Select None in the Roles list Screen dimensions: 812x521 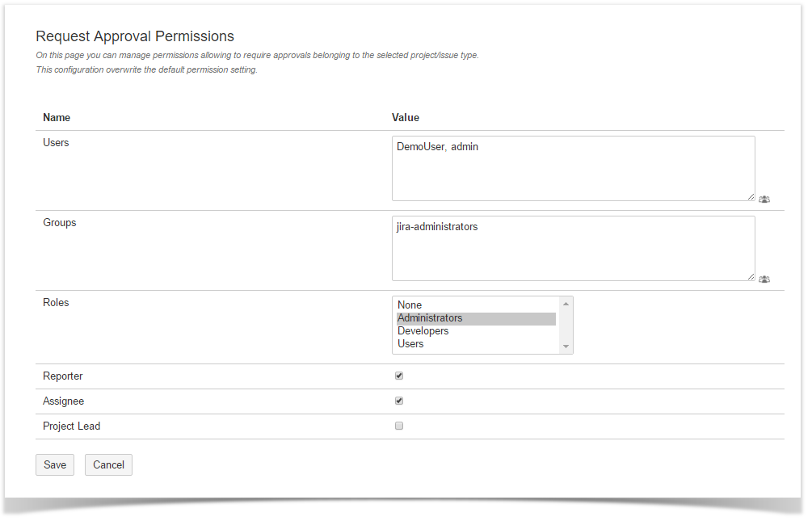click(x=410, y=305)
